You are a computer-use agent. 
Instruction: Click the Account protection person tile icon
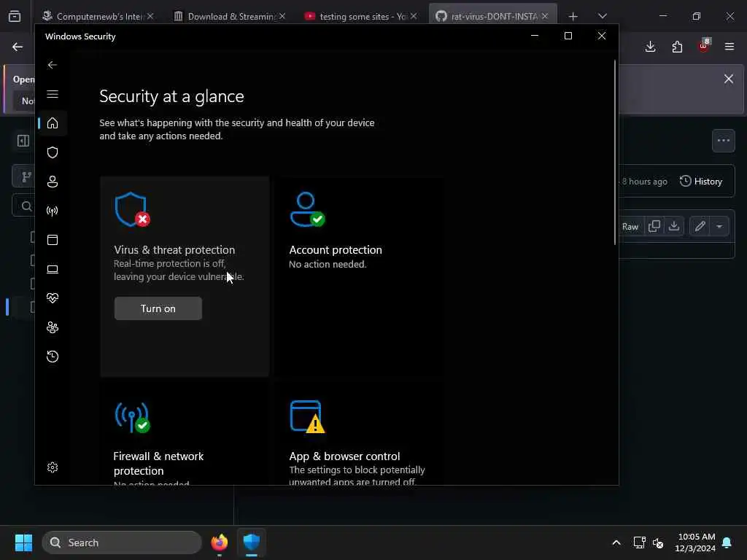307,209
